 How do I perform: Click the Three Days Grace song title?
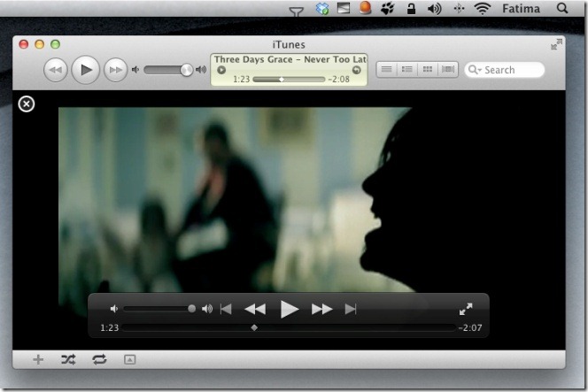(x=290, y=59)
